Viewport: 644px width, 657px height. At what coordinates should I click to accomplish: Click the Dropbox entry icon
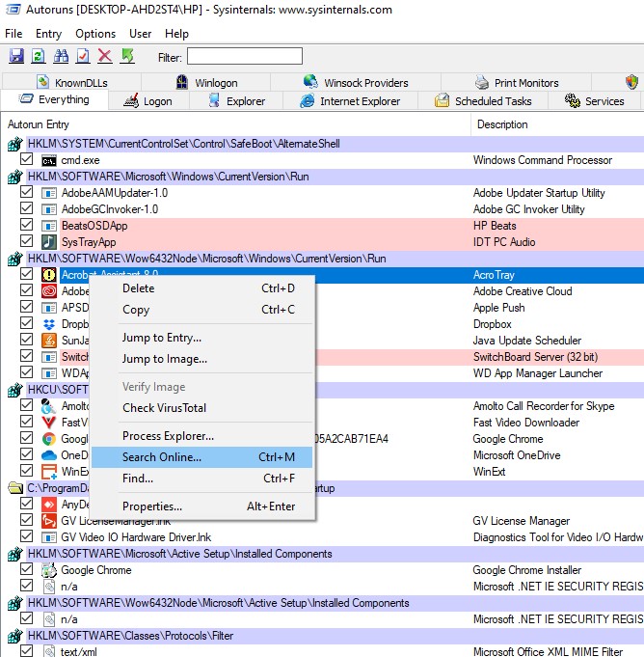pos(49,324)
